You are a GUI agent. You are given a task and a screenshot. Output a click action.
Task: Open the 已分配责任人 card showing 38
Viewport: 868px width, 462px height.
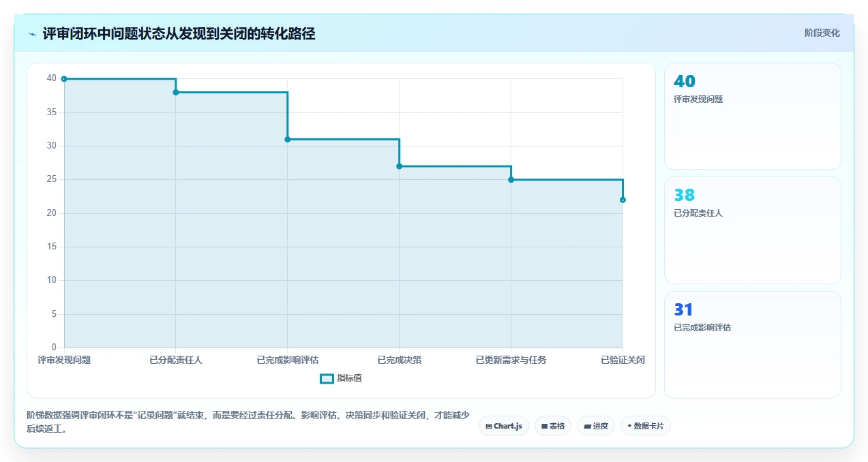(x=753, y=230)
